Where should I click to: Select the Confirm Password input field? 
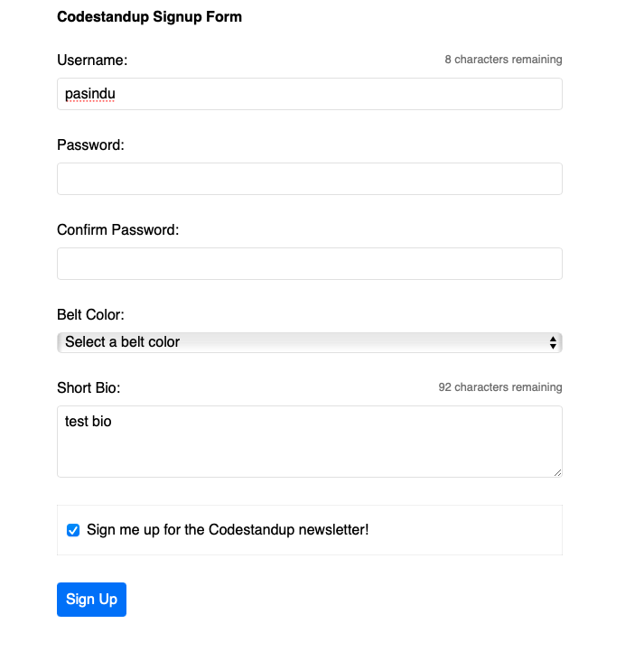pos(309,264)
